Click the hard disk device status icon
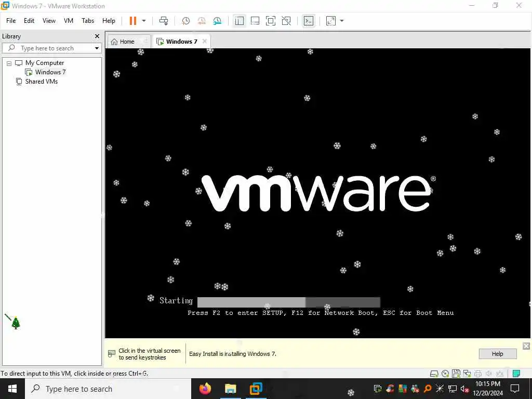The height and width of the screenshot is (399, 532). pyautogui.click(x=434, y=374)
